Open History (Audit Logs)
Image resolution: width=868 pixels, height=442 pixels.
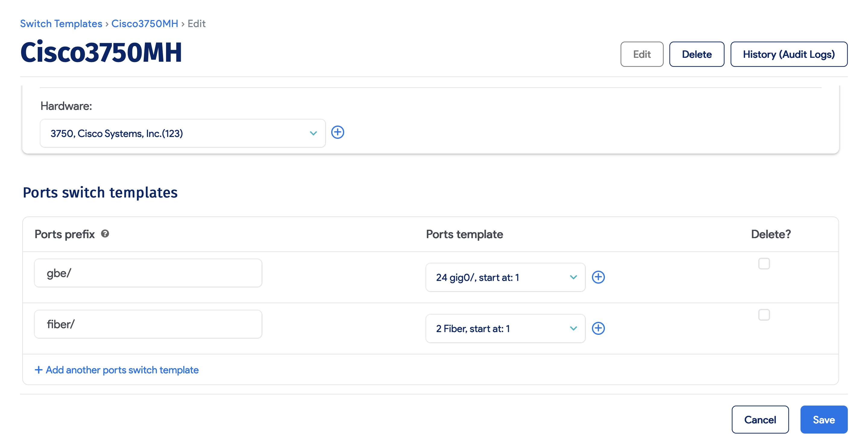pyautogui.click(x=788, y=54)
